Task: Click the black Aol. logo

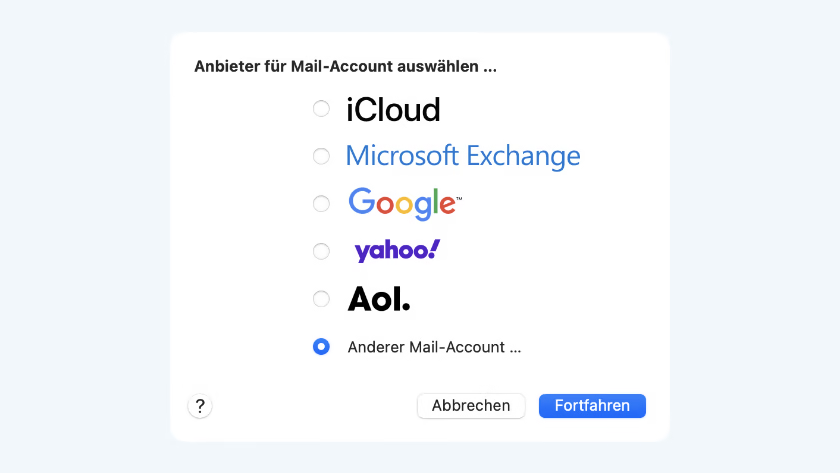Action: coord(378,298)
